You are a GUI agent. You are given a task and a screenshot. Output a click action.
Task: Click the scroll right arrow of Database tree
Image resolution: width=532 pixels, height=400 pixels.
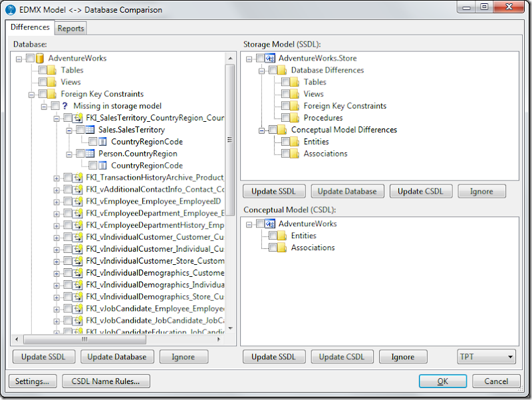(x=219, y=339)
